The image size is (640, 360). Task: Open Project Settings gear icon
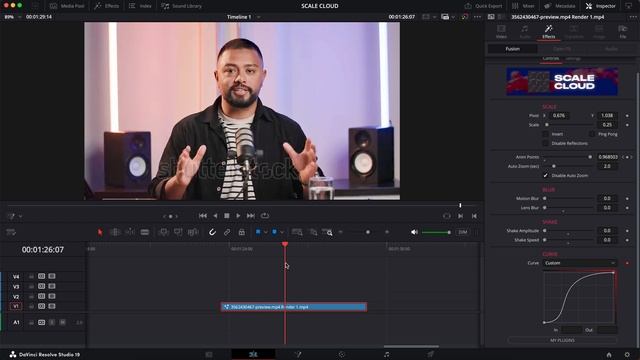pos(627,355)
